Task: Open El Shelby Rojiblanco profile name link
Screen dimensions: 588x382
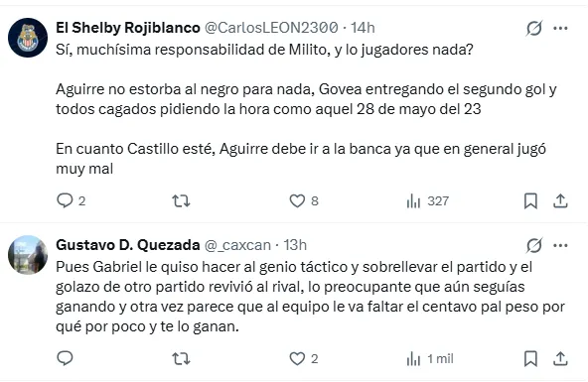Action: [x=128, y=28]
